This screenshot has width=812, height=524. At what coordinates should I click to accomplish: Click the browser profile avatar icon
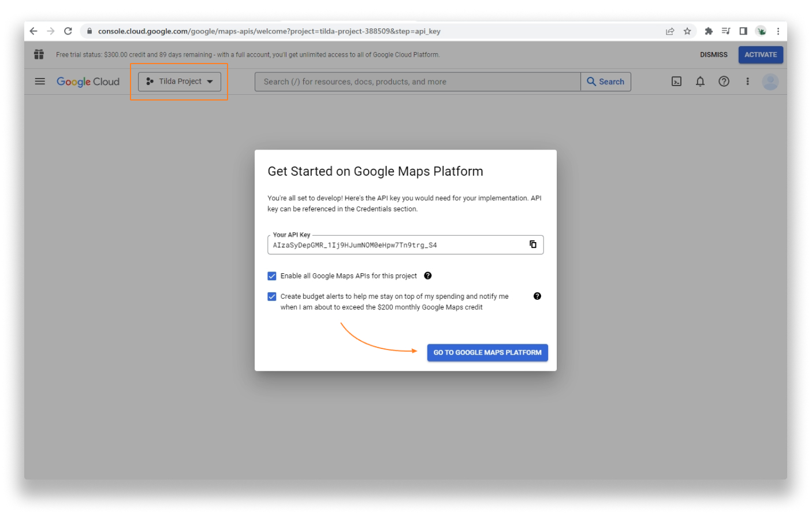point(761,31)
